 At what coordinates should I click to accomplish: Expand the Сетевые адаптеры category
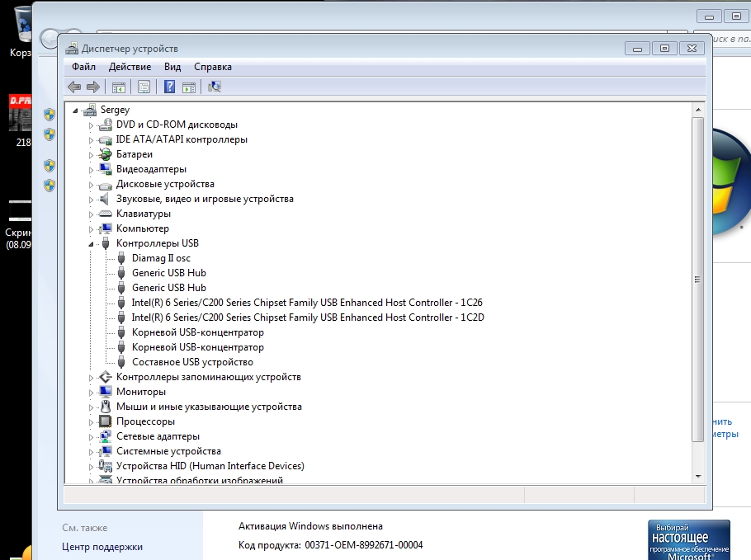coord(91,437)
